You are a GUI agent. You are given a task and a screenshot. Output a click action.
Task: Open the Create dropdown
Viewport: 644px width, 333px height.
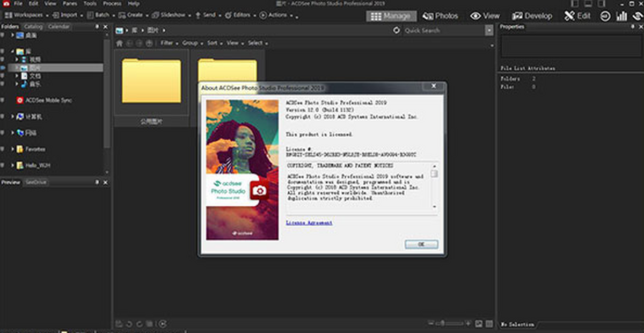(x=133, y=15)
